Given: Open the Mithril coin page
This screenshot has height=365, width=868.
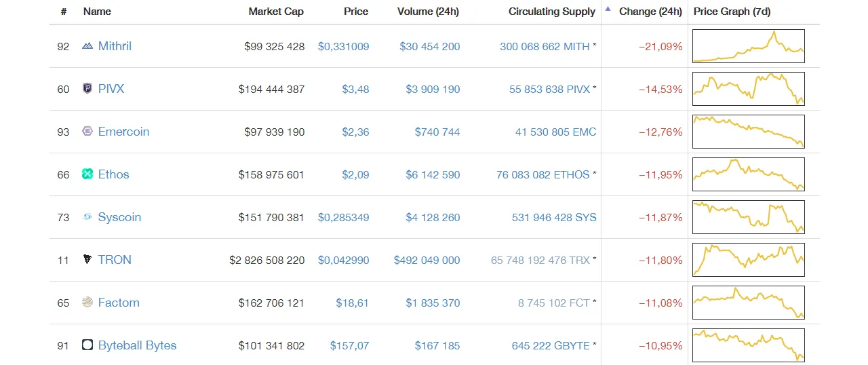Looking at the screenshot, I should (x=115, y=46).
